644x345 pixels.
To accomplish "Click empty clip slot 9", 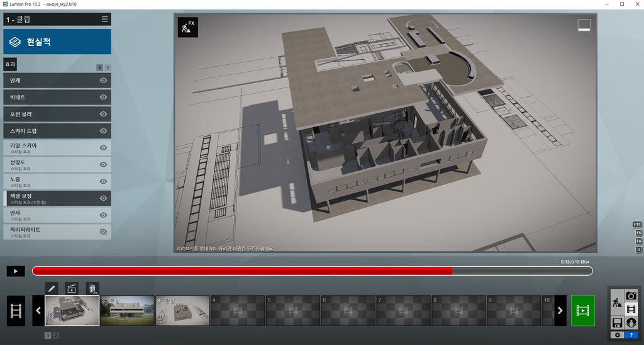I will pos(513,310).
